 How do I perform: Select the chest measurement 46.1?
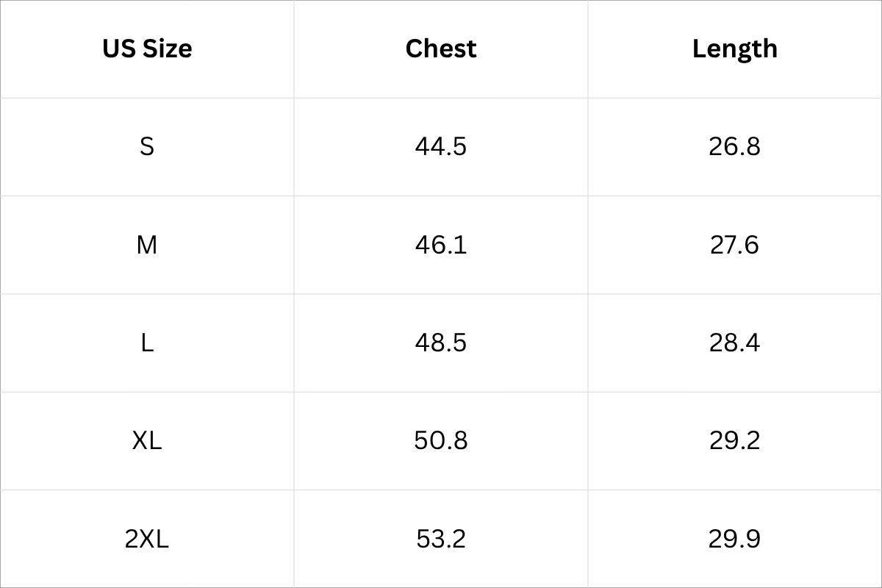pyautogui.click(x=441, y=245)
